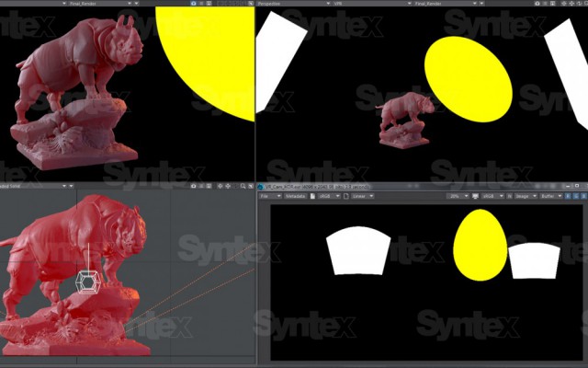Click the grid icon in top-left viewport header

[209, 4]
